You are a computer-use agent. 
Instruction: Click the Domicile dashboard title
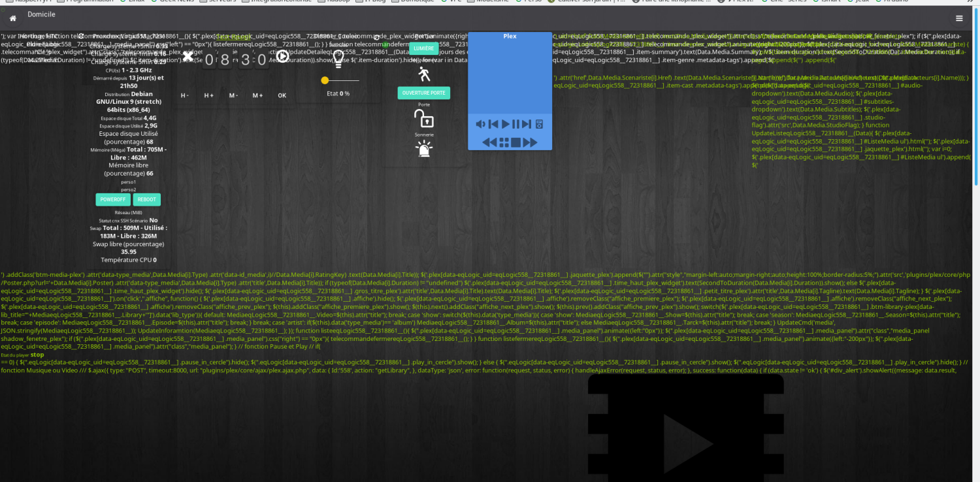[41, 14]
